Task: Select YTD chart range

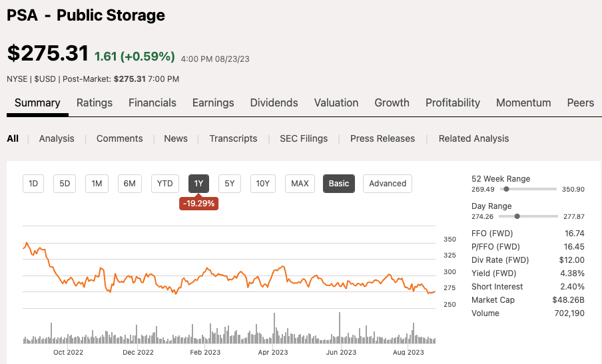Action: click(165, 184)
